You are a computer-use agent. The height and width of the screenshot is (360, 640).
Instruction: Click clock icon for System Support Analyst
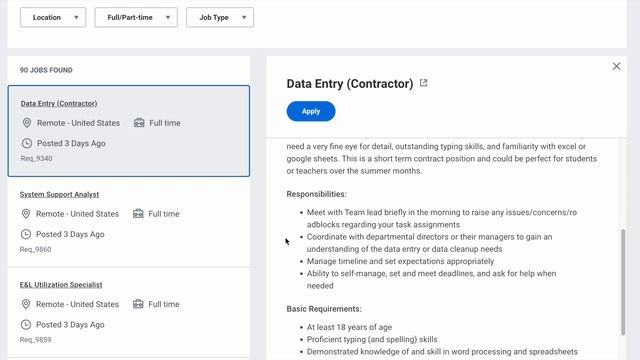pyautogui.click(x=26, y=234)
